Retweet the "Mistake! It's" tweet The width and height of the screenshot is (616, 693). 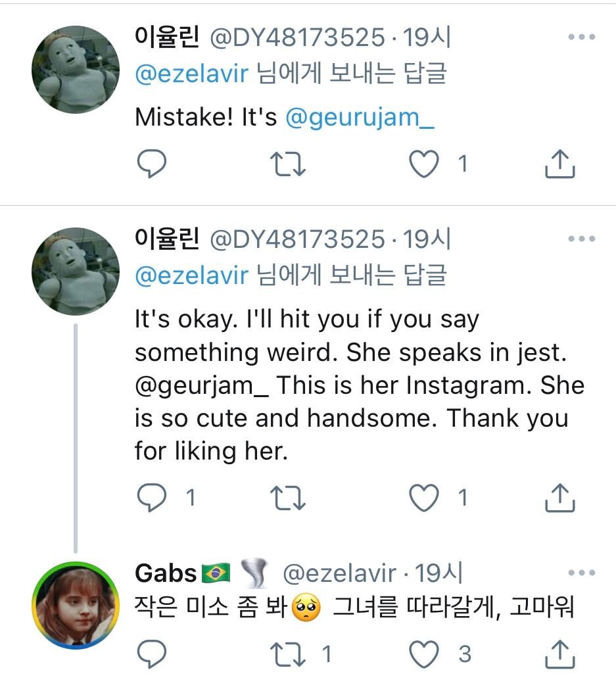290,164
